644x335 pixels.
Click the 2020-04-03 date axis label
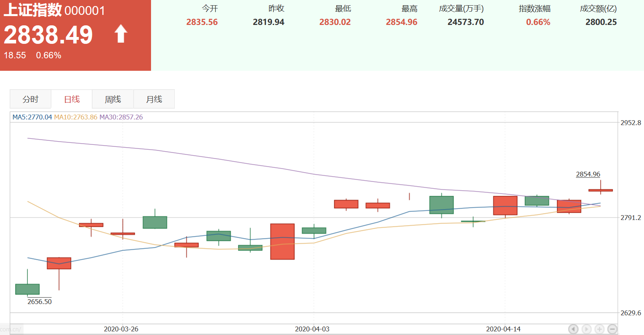click(312, 329)
